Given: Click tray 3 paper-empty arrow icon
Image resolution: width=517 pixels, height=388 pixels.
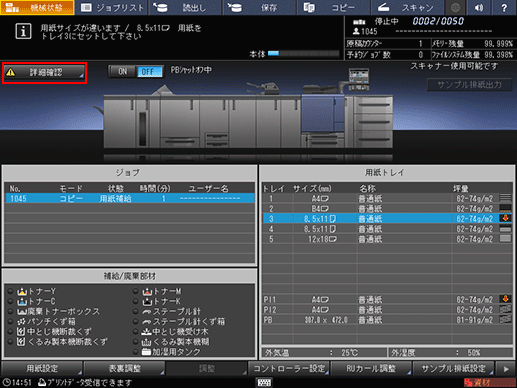Looking at the screenshot, I should click(x=505, y=218).
